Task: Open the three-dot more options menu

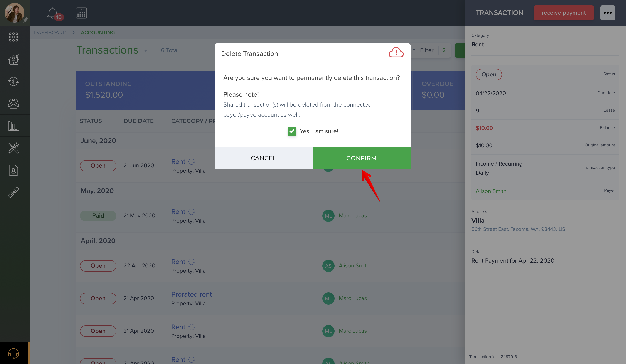Action: click(x=607, y=13)
